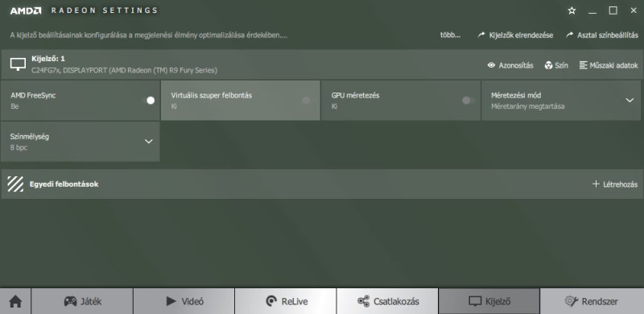Screen dimensions: 644x314
Task: Open Kijelzők elrendezése link
Action: [x=521, y=35]
